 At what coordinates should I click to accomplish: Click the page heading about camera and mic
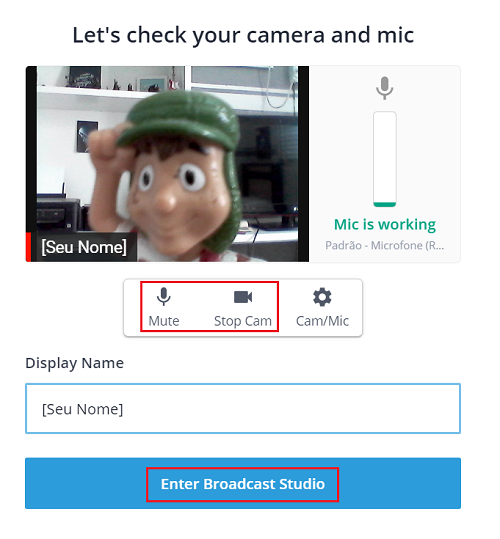coord(243,35)
